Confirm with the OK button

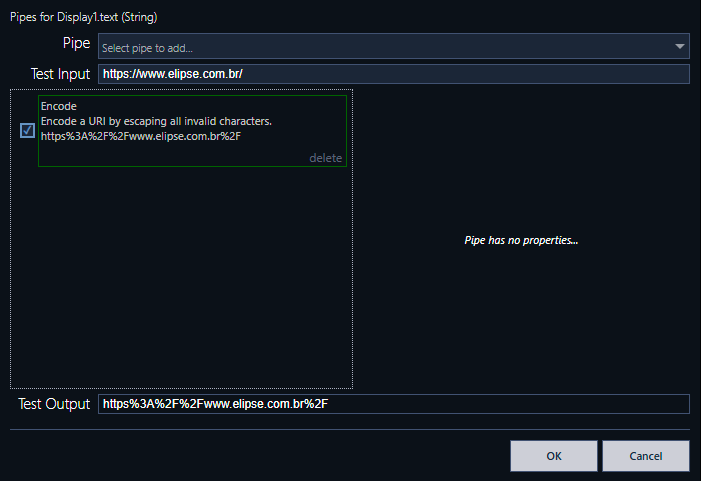point(553,456)
